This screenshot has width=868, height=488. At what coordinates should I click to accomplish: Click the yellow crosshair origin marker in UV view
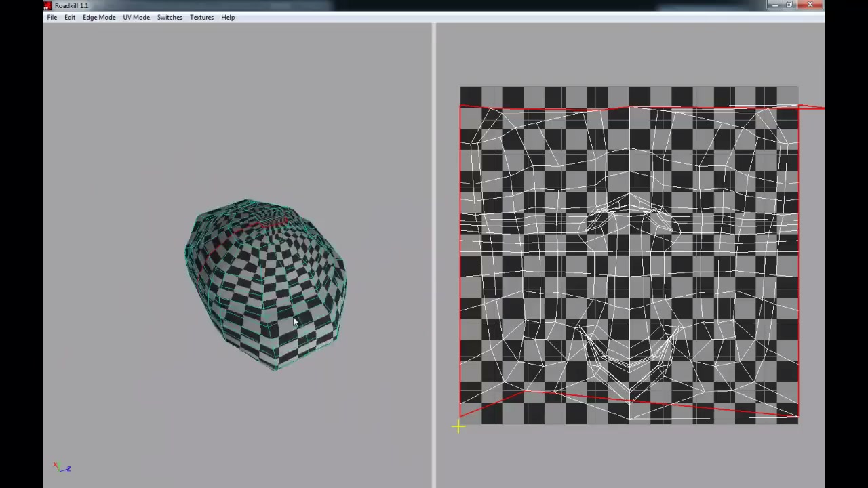458,426
